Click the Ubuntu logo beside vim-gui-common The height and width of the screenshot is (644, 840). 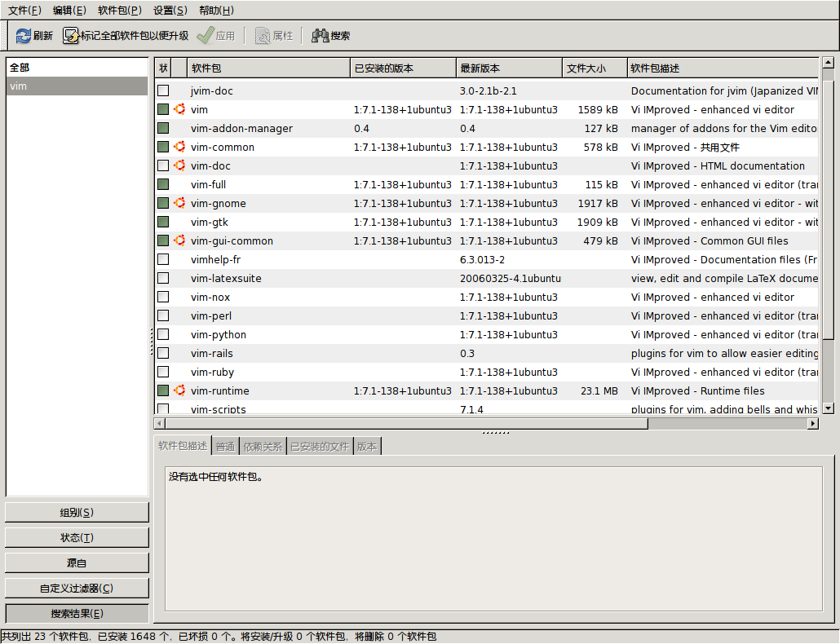[179, 240]
